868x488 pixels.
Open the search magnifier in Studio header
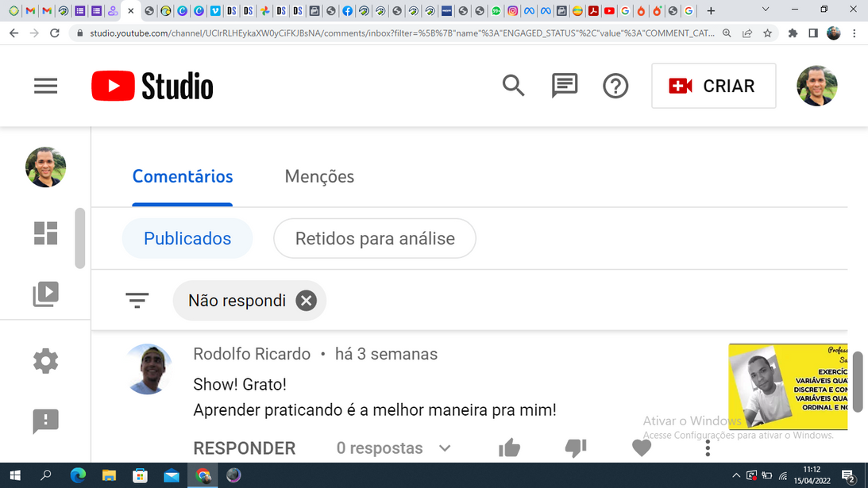513,86
